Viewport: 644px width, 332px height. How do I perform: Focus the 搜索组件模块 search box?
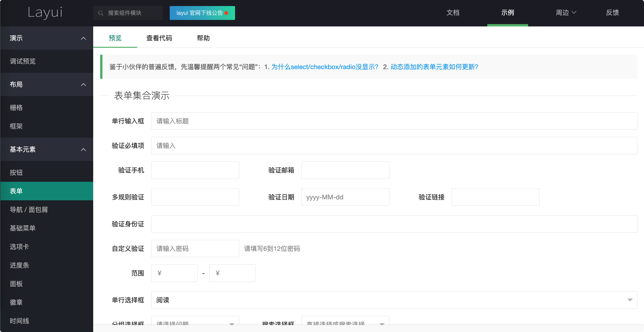pyautogui.click(x=128, y=13)
